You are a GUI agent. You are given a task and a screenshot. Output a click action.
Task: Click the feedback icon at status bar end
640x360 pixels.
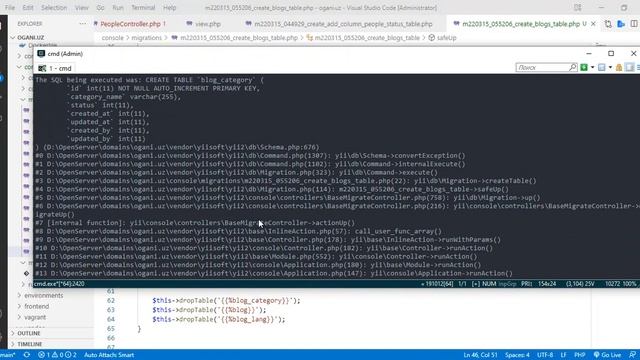pyautogui.click(x=632, y=355)
